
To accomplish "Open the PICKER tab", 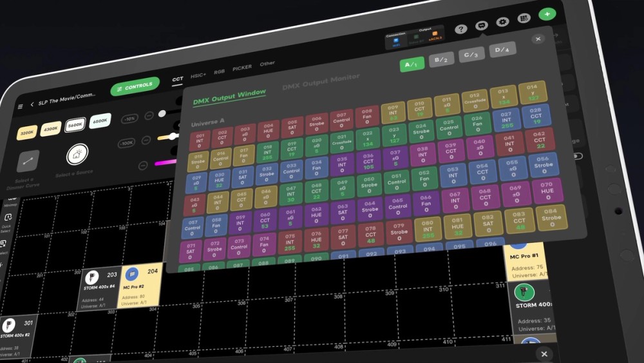I will [242, 68].
